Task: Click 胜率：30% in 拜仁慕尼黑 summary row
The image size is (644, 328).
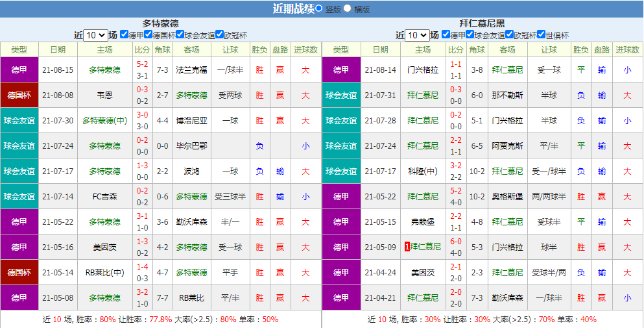Action: [x=422, y=320]
